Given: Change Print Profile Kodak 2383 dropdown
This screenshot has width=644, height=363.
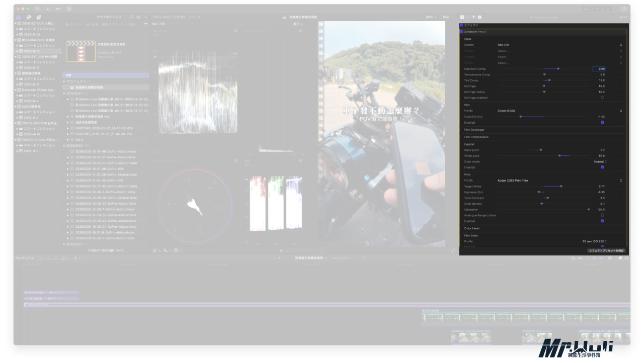Looking at the screenshot, I should (x=559, y=180).
